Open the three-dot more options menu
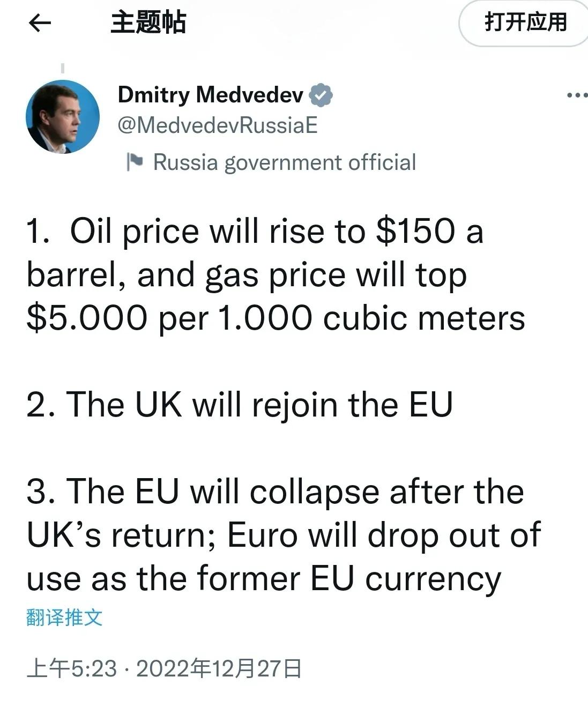The height and width of the screenshot is (707, 588). pos(577,95)
